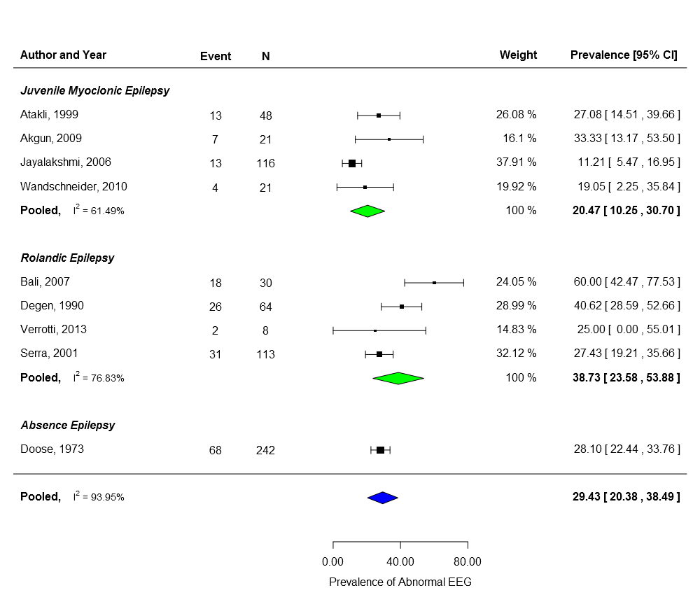Select the "Juvenile Myoclonic Epilepsy" subgroup heading
Screen dimensions: 700x595
click(x=94, y=91)
